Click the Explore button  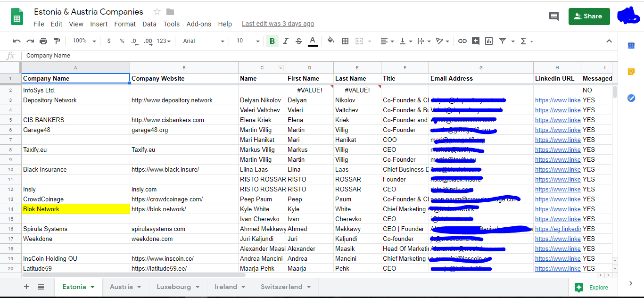pos(592,287)
